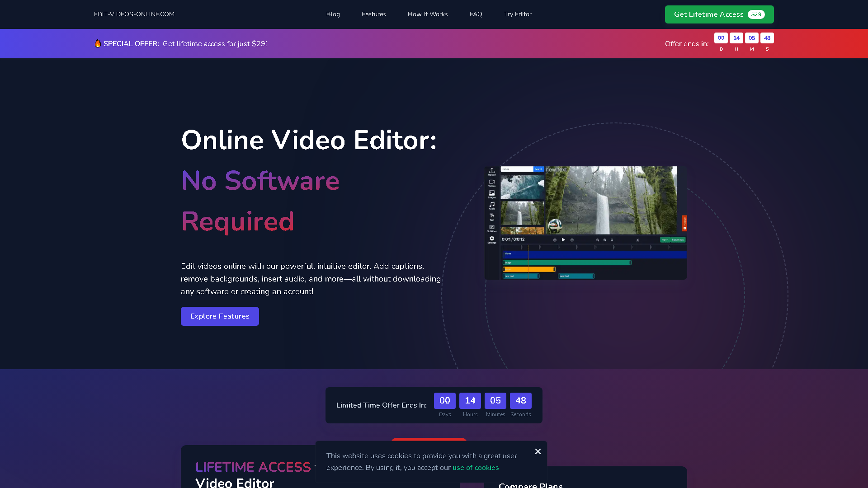Open the Videos panel in the editor
868x488 pixels.
coord(492,183)
